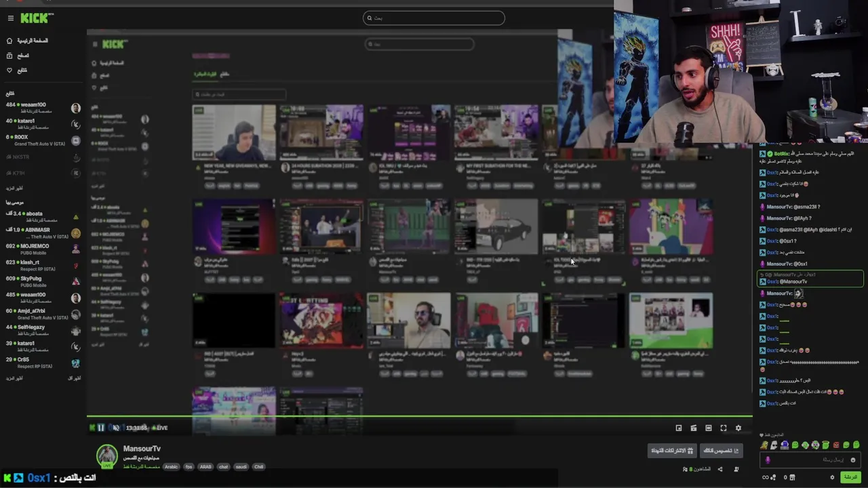Click the customize channel button
868x488 pixels.
[x=721, y=451]
